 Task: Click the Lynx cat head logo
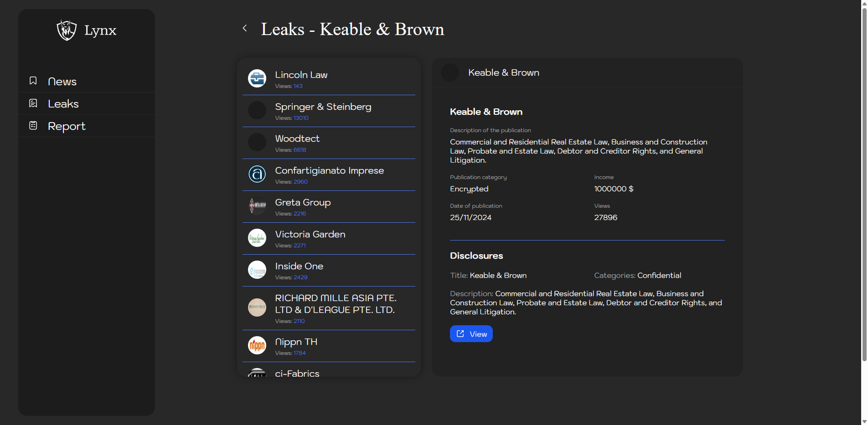click(x=67, y=30)
